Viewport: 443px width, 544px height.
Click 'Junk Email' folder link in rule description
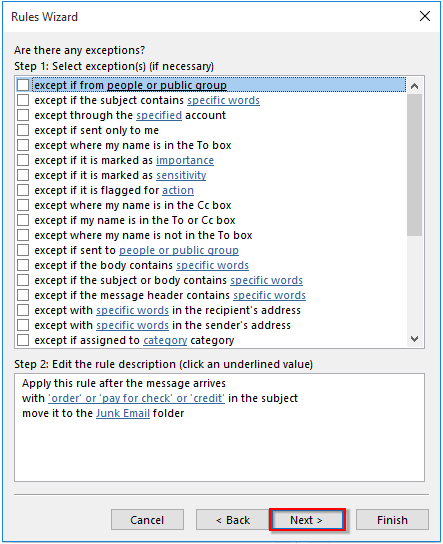[123, 413]
